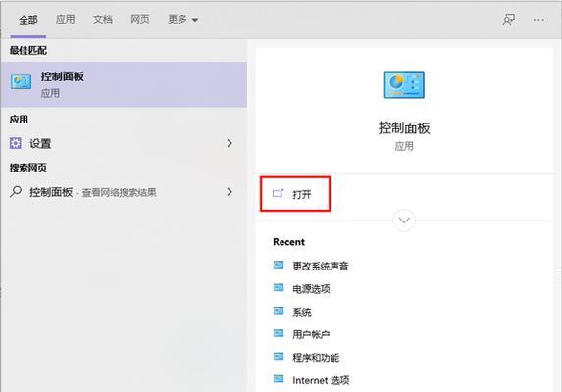Switch to the 文档 tab
Image resolution: width=562 pixels, height=392 pixels.
103,19
